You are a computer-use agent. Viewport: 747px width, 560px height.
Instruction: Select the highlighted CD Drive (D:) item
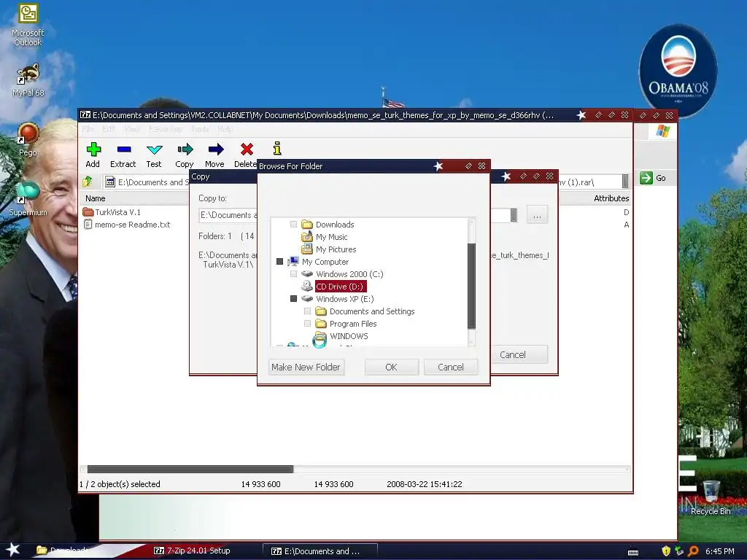pos(341,286)
